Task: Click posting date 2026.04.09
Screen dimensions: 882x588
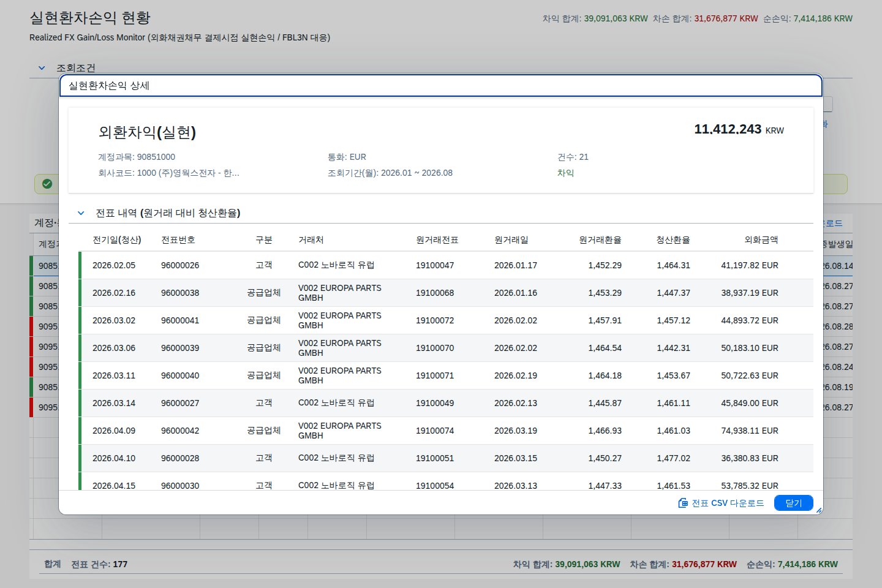Action: pyautogui.click(x=114, y=431)
